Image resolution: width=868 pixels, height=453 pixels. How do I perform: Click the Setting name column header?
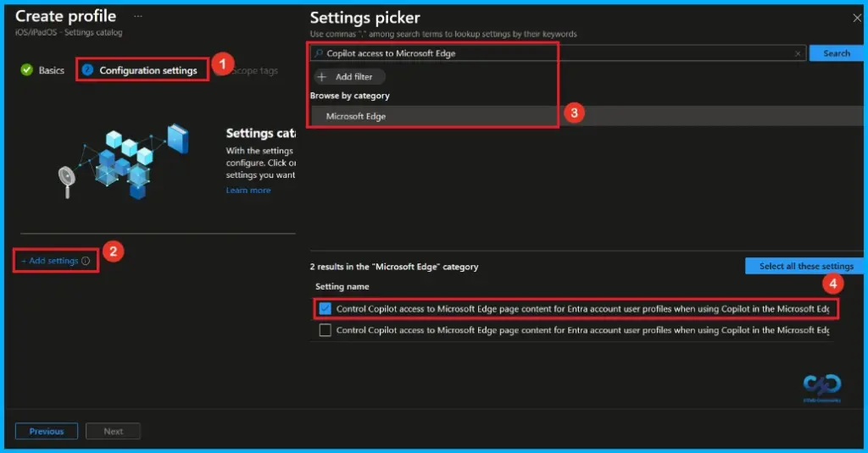point(342,286)
